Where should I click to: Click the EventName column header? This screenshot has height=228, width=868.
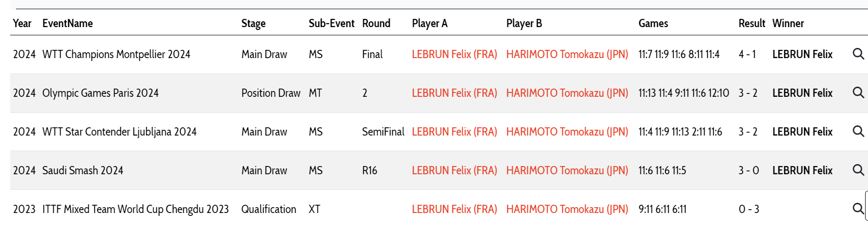point(68,23)
